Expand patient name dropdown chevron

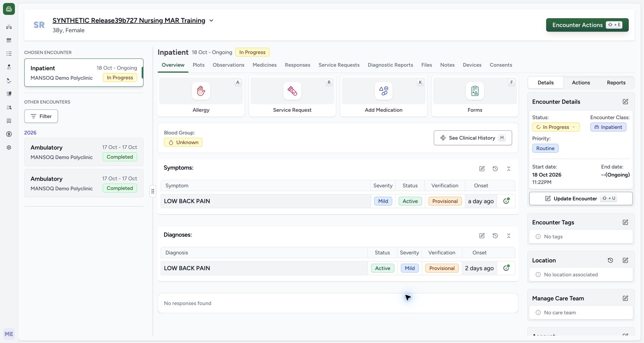pos(211,20)
